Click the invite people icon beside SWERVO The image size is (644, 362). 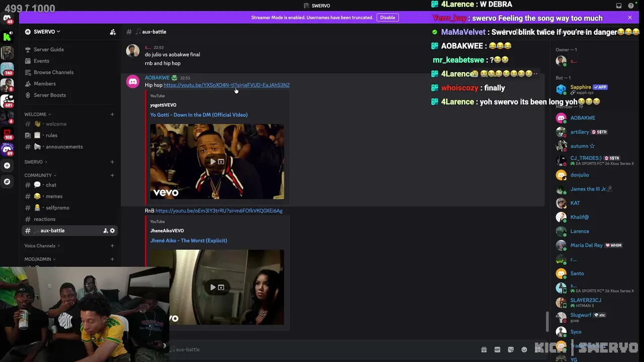113,32
